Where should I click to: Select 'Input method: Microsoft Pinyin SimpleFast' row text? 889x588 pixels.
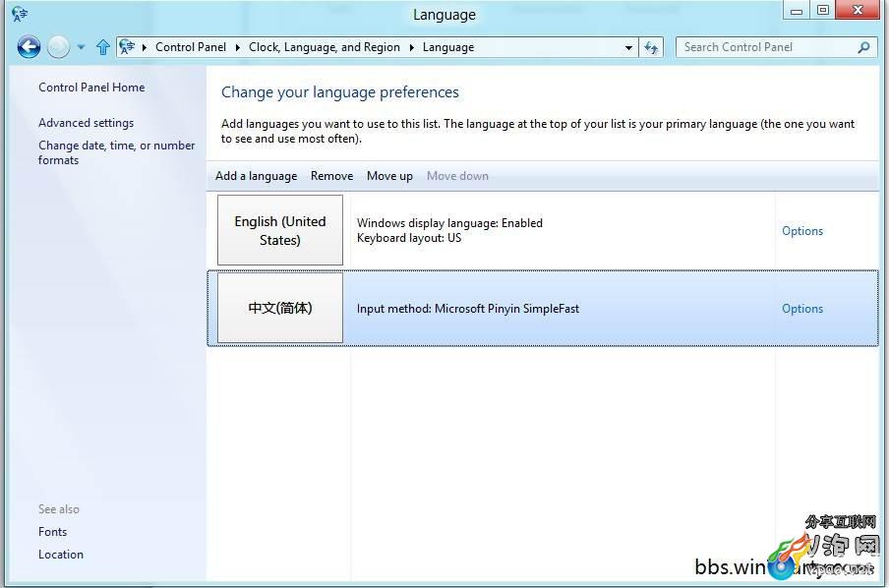point(468,309)
